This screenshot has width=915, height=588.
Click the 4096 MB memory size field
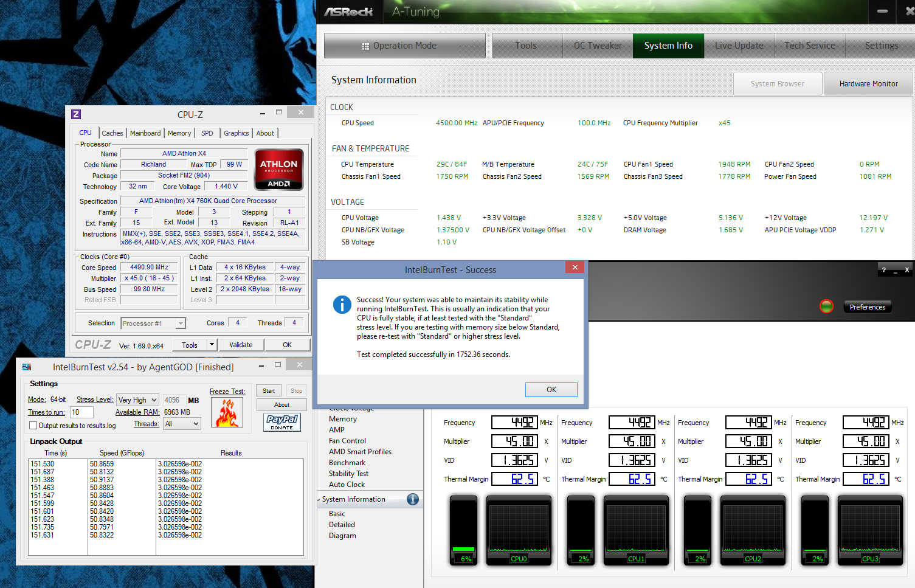(174, 400)
